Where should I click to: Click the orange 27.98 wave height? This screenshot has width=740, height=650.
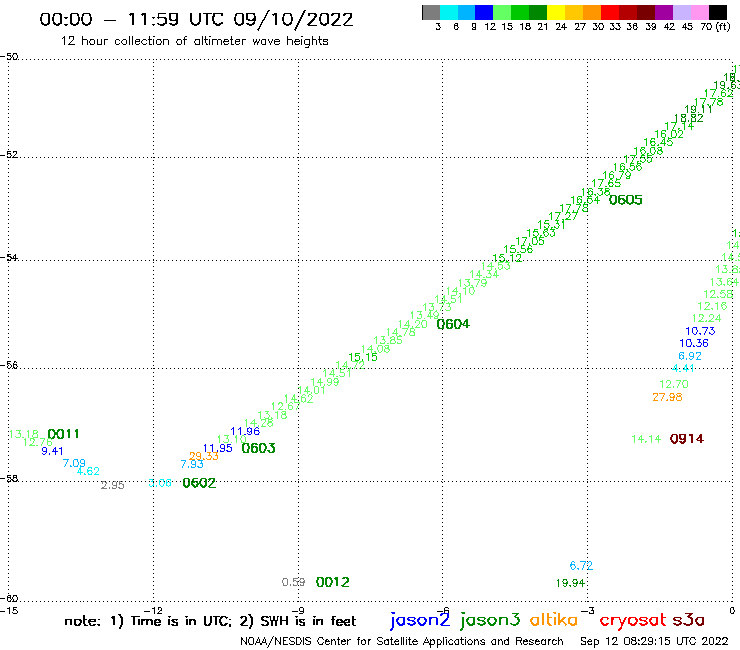(x=667, y=397)
